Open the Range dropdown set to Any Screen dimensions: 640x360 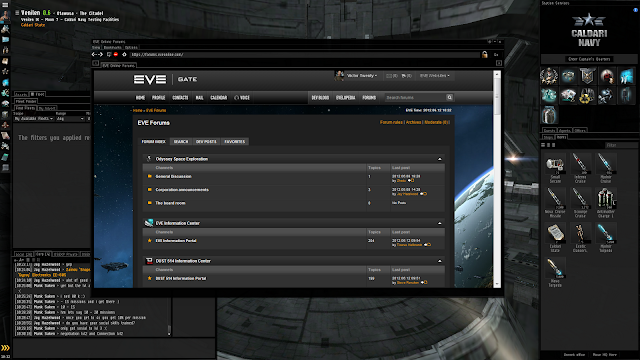(x=70, y=119)
